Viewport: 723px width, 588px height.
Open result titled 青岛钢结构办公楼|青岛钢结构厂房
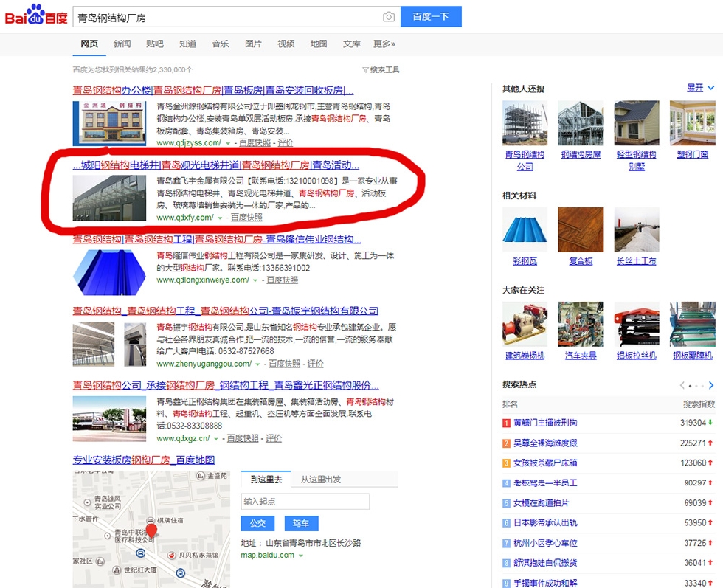pyautogui.click(x=213, y=90)
